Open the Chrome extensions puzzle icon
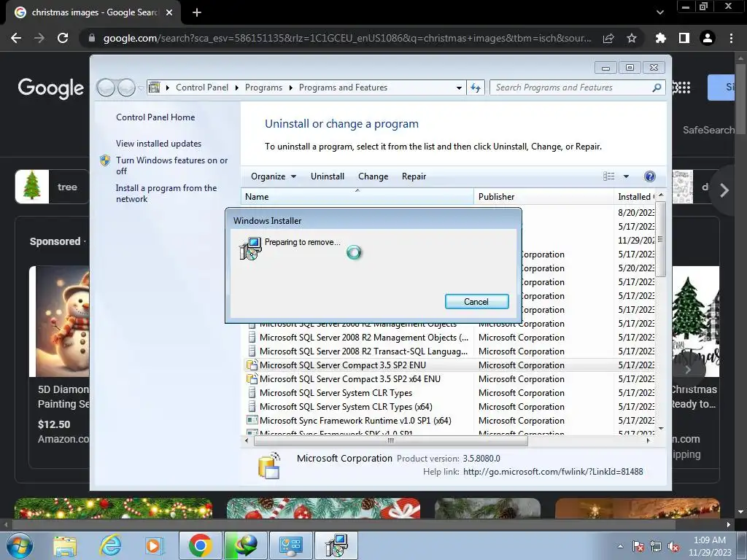This screenshot has width=747, height=560. click(x=660, y=38)
